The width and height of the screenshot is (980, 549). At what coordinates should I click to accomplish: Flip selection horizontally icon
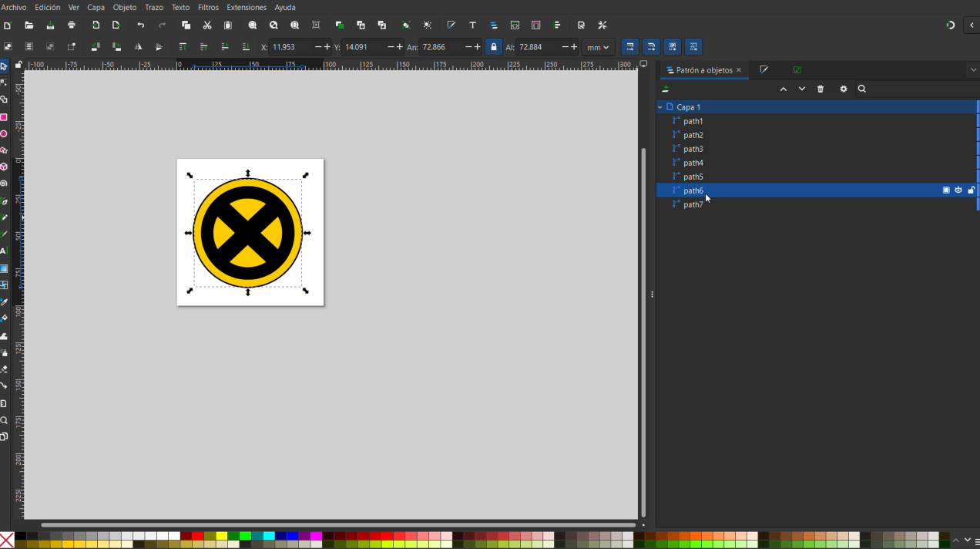click(138, 47)
